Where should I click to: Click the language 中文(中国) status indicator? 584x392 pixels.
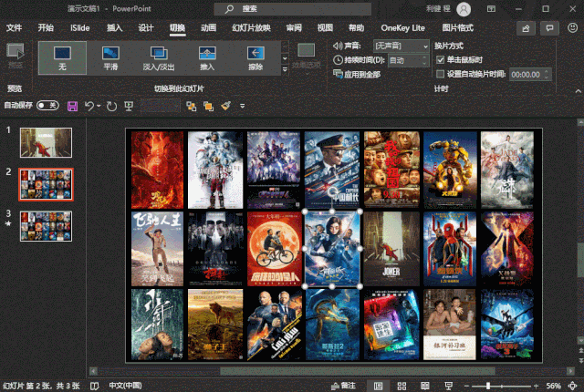click(x=126, y=386)
